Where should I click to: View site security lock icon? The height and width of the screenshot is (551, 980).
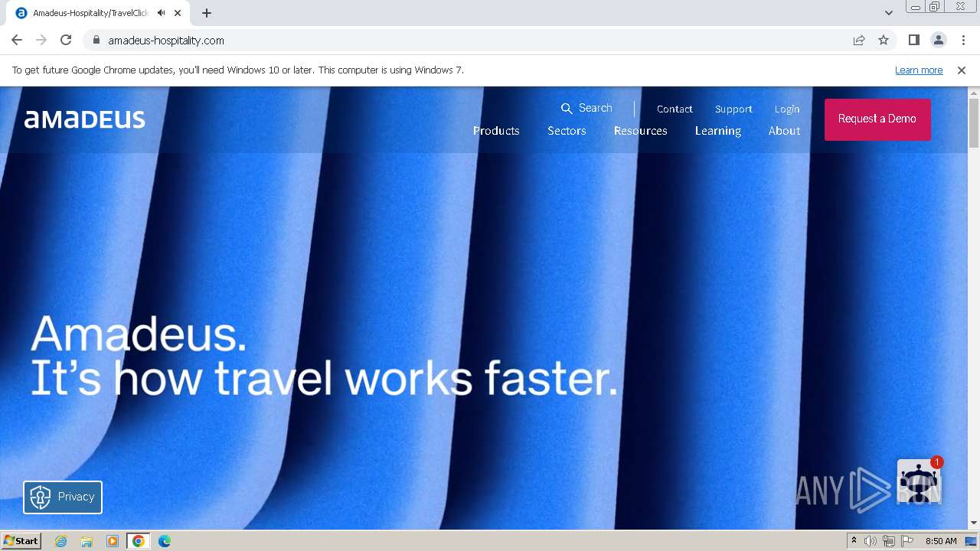tap(96, 40)
